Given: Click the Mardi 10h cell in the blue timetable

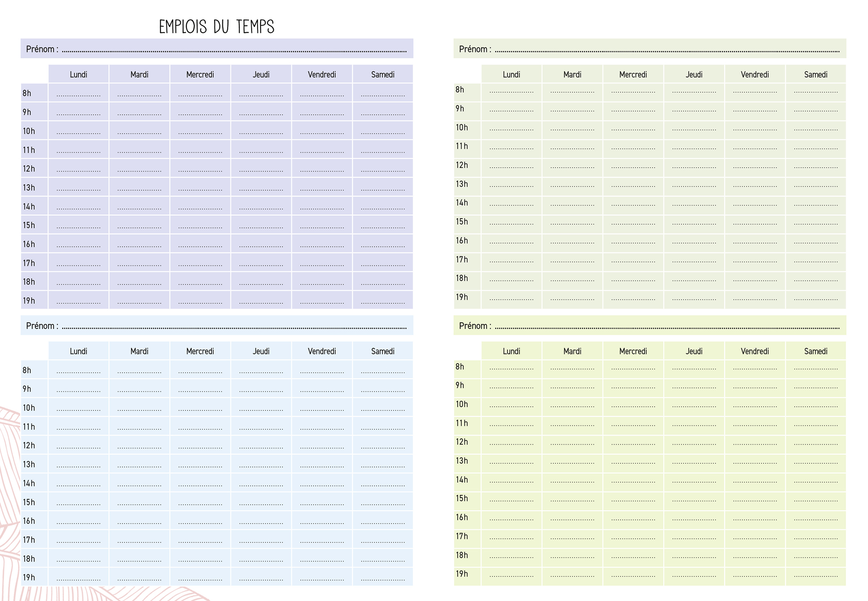Looking at the screenshot, I should [140, 408].
